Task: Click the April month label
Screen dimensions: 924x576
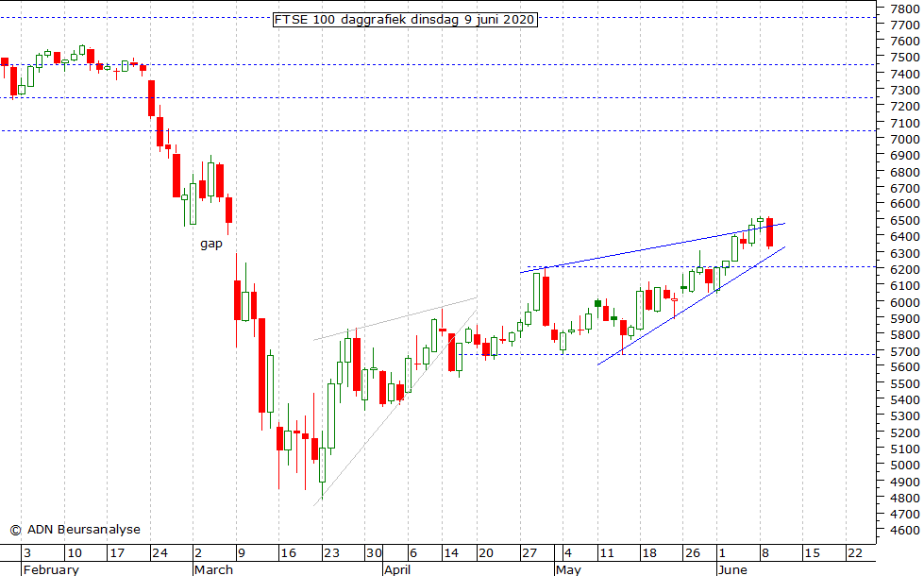Action: pyautogui.click(x=397, y=569)
